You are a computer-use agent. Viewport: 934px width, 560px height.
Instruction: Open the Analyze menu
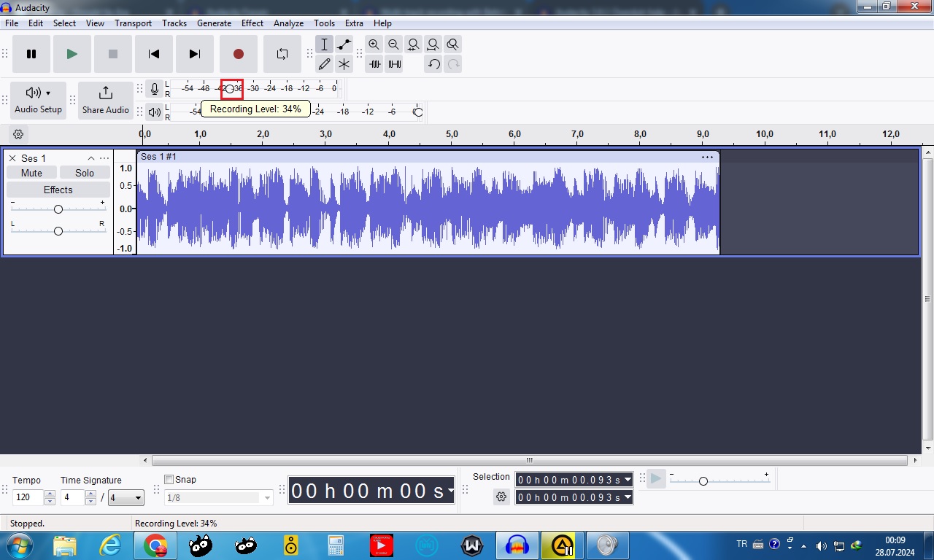[x=288, y=23]
